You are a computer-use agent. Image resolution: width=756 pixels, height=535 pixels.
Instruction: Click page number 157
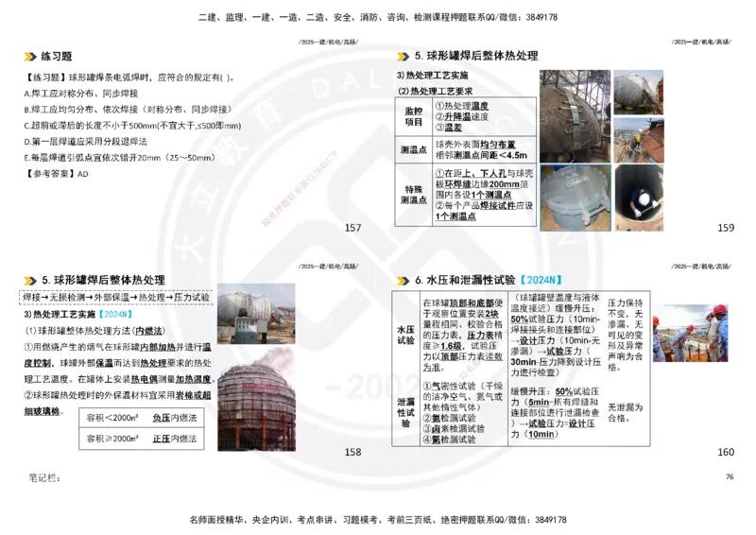pos(352,228)
